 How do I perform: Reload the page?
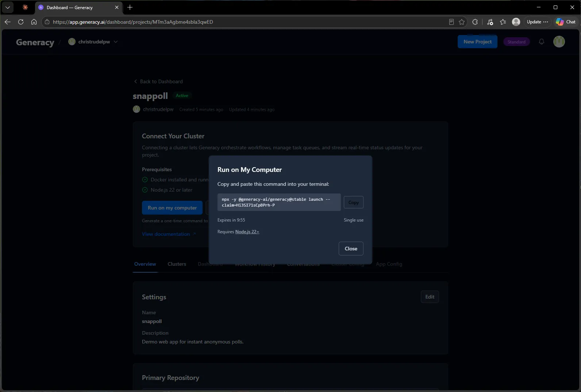(x=21, y=22)
